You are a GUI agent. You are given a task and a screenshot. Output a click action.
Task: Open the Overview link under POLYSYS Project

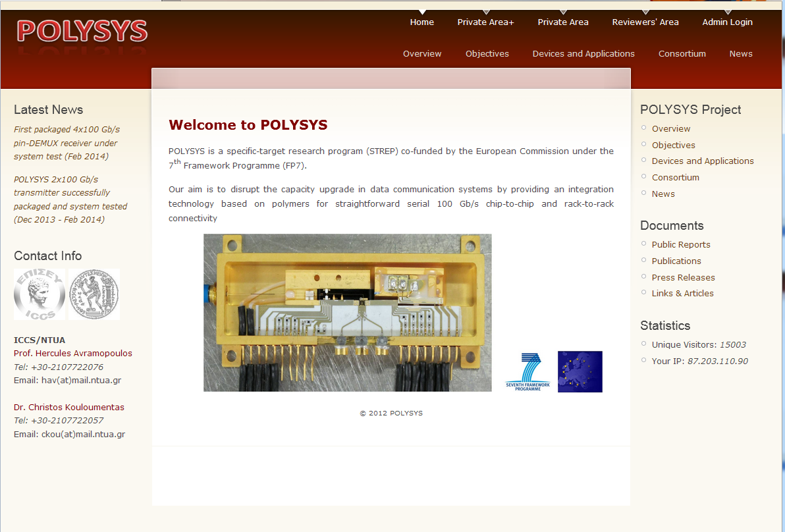(671, 128)
